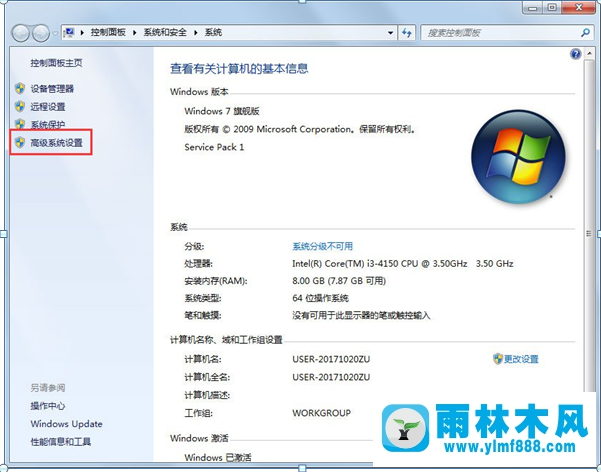Screen dimensions: 601x472
Task: Expand arrow after 系统和安全 breadcrumb
Action: (195, 33)
